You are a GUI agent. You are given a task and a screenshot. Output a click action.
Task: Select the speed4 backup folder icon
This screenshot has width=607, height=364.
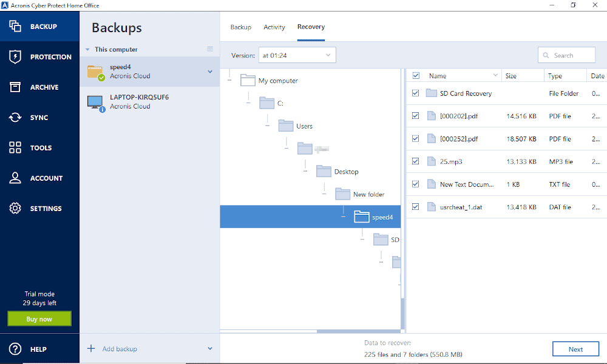[95, 72]
